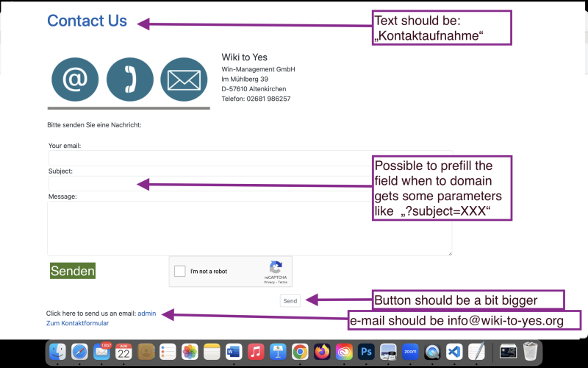Open the admin email link

(x=146, y=314)
